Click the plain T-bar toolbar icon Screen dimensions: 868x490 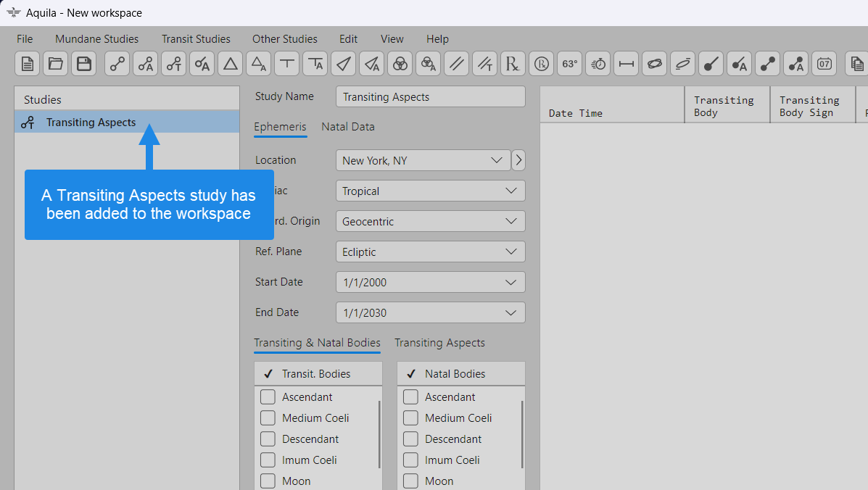(286, 64)
